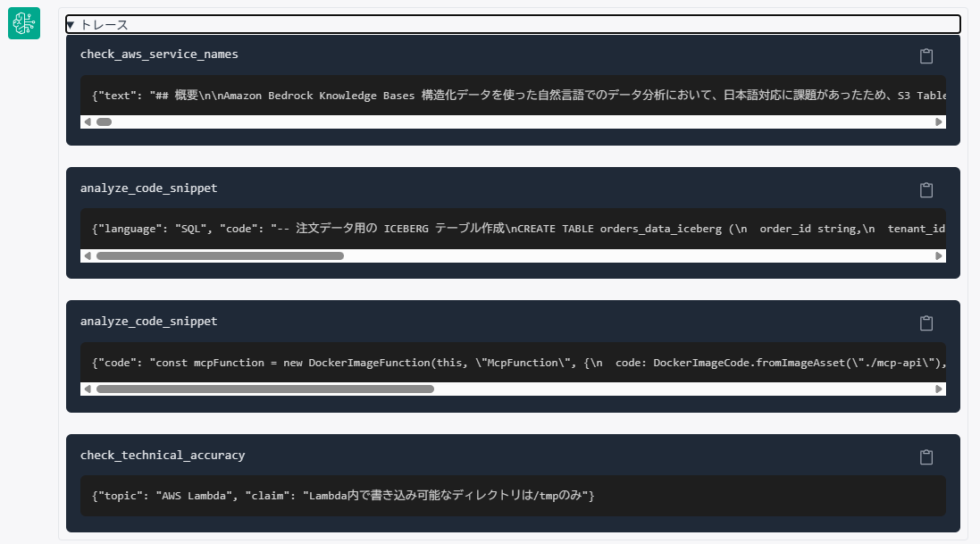The height and width of the screenshot is (544, 980).
Task: Click the right scroll arrow under the mcpFunction snippet
Action: pos(939,389)
